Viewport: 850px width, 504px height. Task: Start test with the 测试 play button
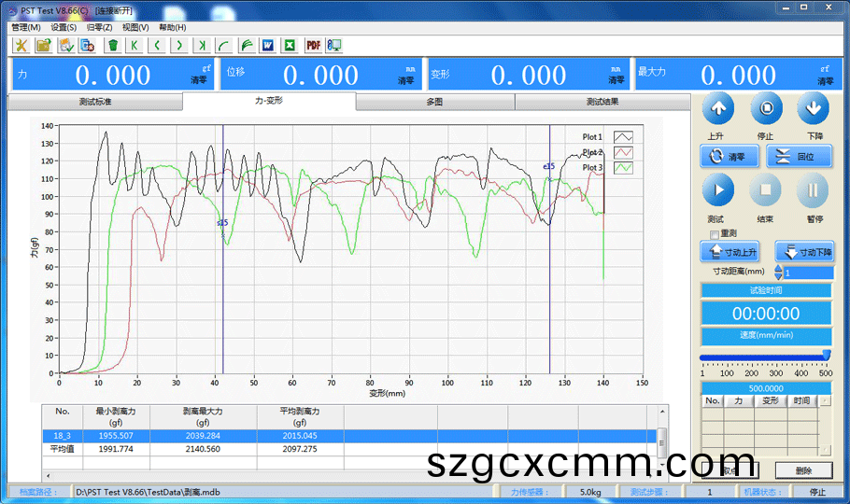[717, 190]
